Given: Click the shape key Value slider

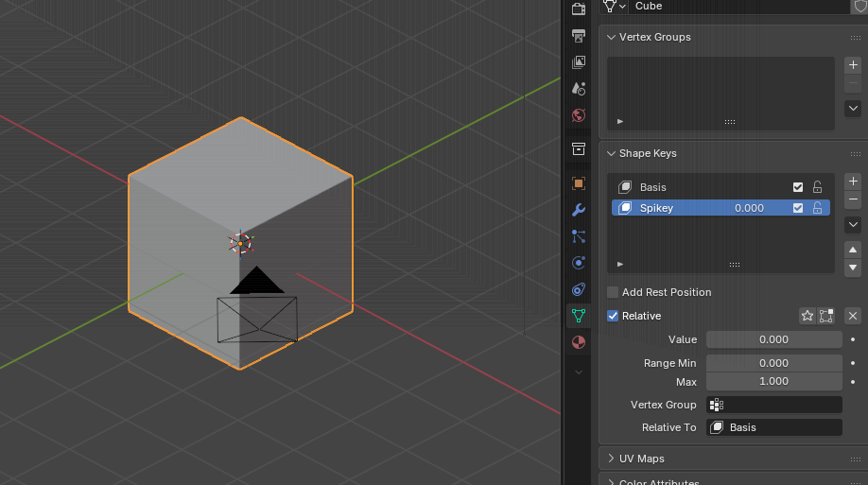Looking at the screenshot, I should pyautogui.click(x=773, y=339).
